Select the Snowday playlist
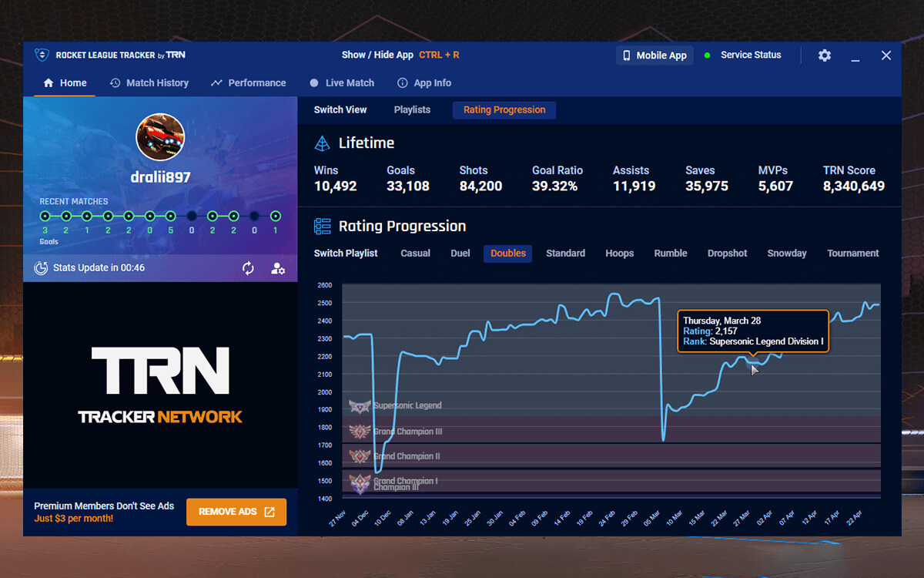924x578 pixels. click(787, 253)
